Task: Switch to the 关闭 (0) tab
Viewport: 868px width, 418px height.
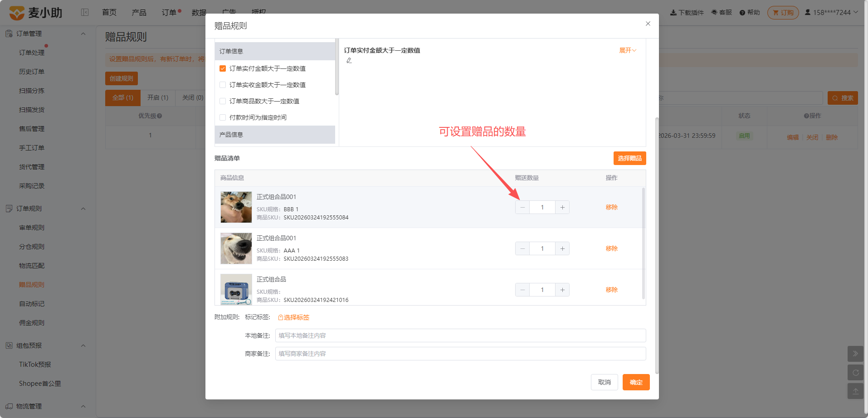Action: click(x=193, y=97)
